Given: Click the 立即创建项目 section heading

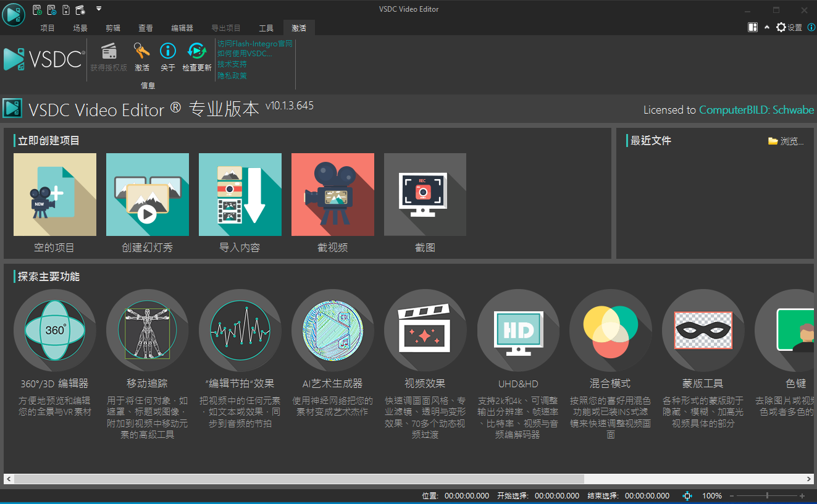Looking at the screenshot, I should click(49, 141).
